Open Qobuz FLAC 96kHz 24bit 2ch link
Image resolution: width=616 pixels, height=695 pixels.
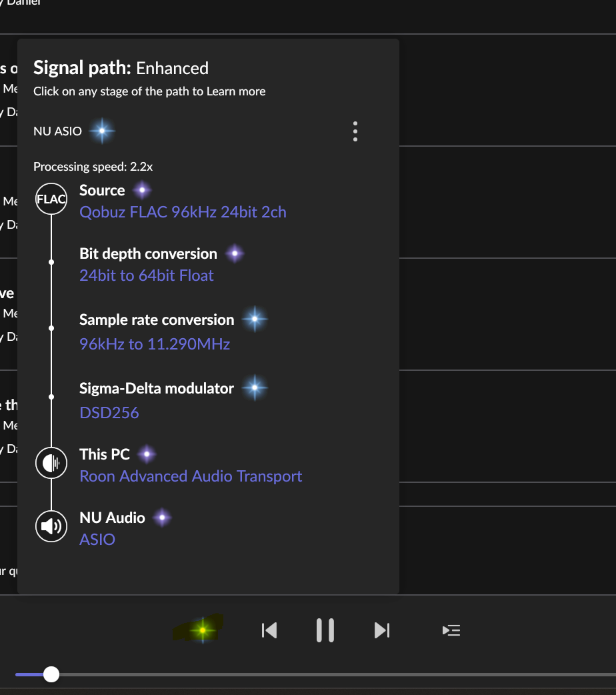[183, 212]
